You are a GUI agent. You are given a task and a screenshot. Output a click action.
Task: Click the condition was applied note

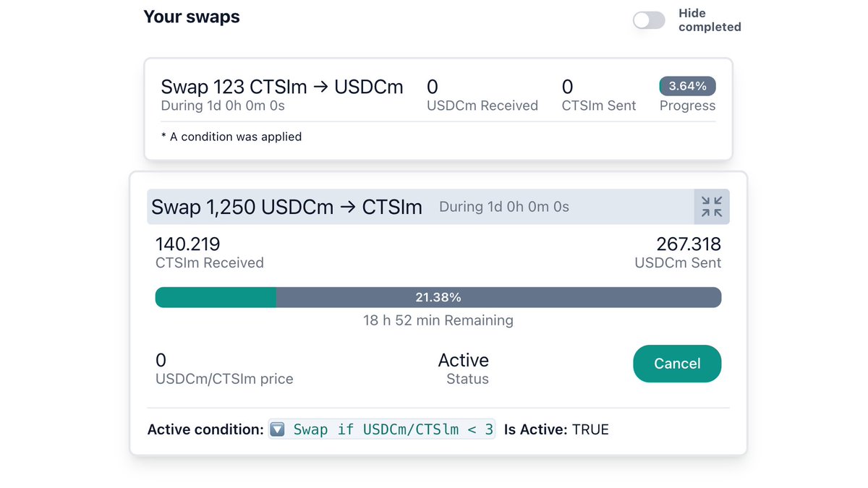(231, 137)
